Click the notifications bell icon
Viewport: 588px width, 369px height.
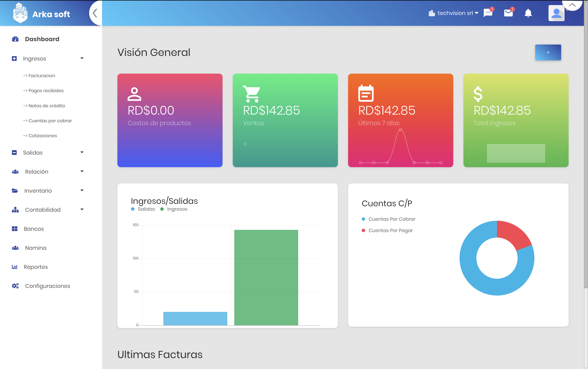coord(528,13)
